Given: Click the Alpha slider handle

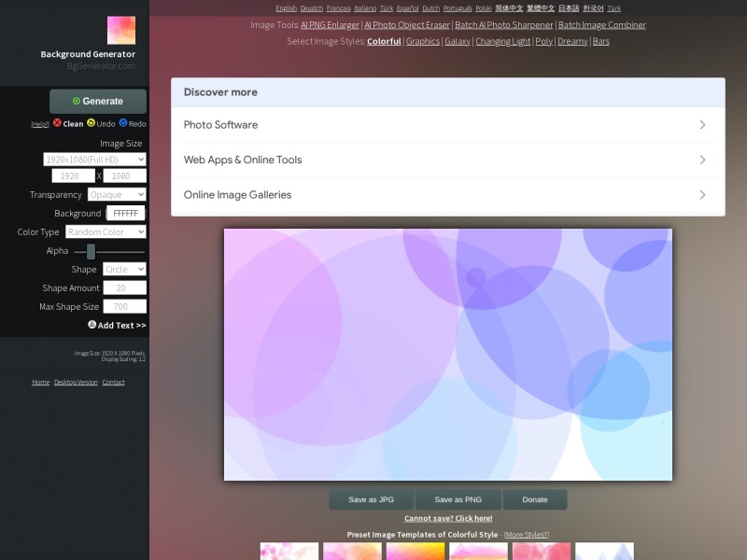Looking at the screenshot, I should tap(91, 251).
